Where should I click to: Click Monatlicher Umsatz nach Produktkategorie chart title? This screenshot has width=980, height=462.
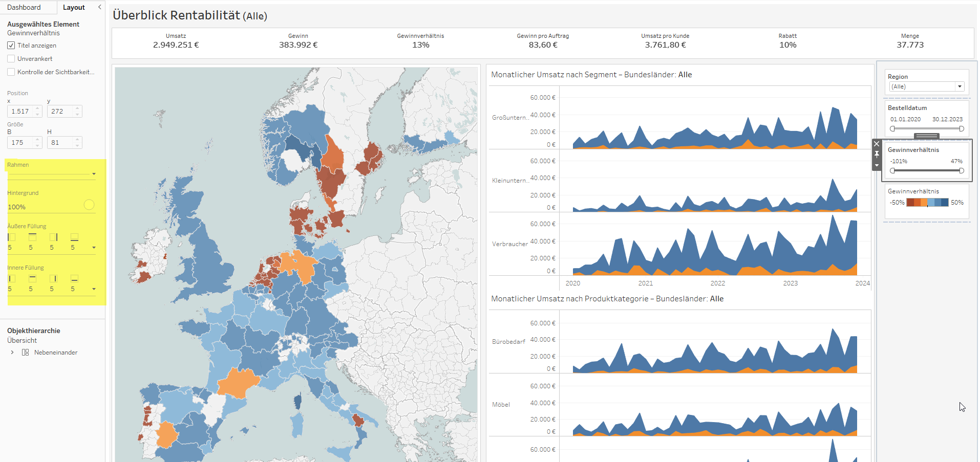coord(607,299)
